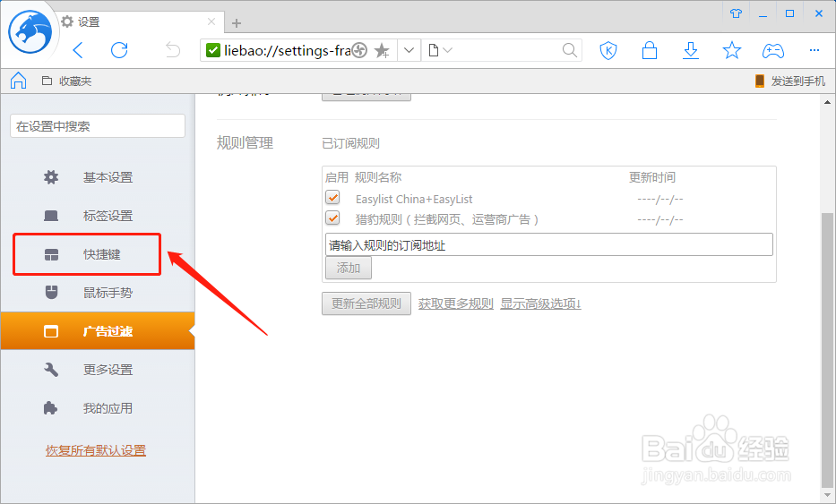Open the address bar dropdown arrow
This screenshot has width=836, height=504.
click(409, 50)
